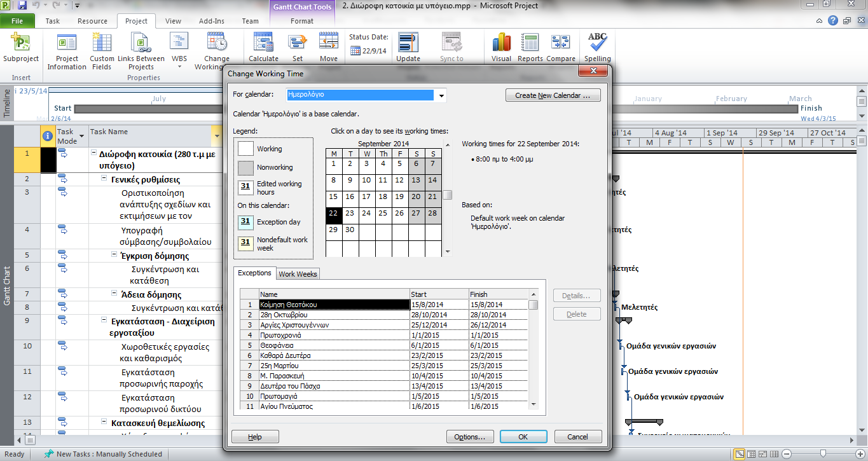Click the Help button in dialog

click(255, 437)
